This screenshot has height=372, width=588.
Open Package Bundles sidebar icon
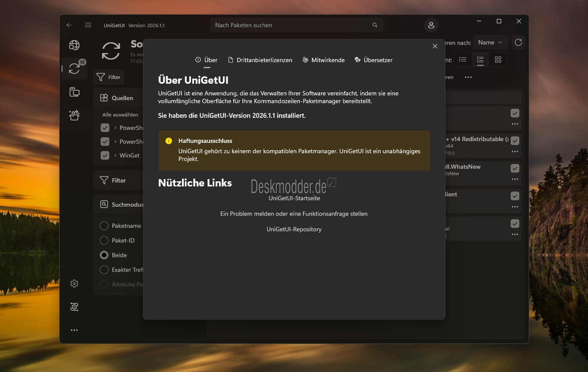pyautogui.click(x=74, y=115)
